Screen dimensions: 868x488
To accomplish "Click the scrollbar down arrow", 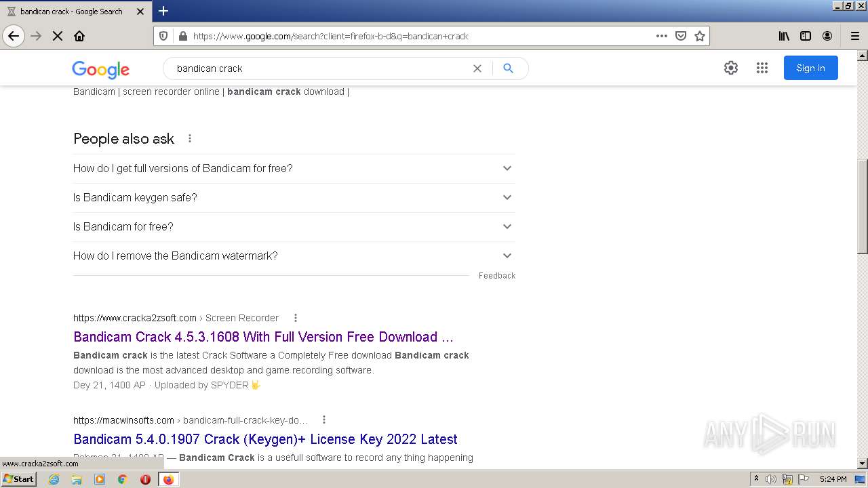I will point(863,464).
